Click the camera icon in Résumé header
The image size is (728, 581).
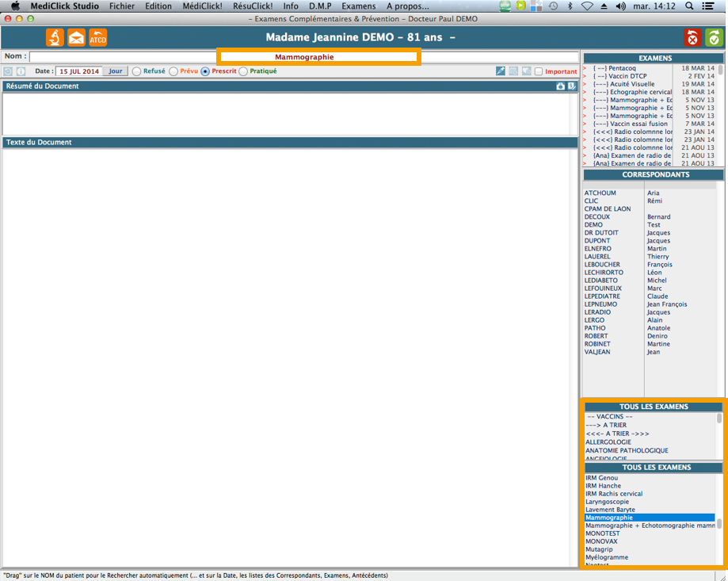[561, 86]
